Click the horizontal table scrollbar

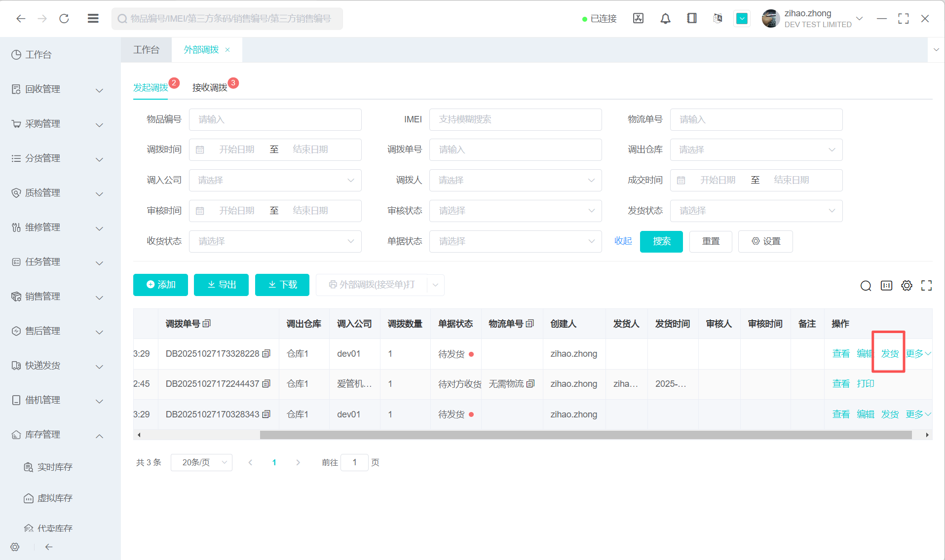pos(585,435)
